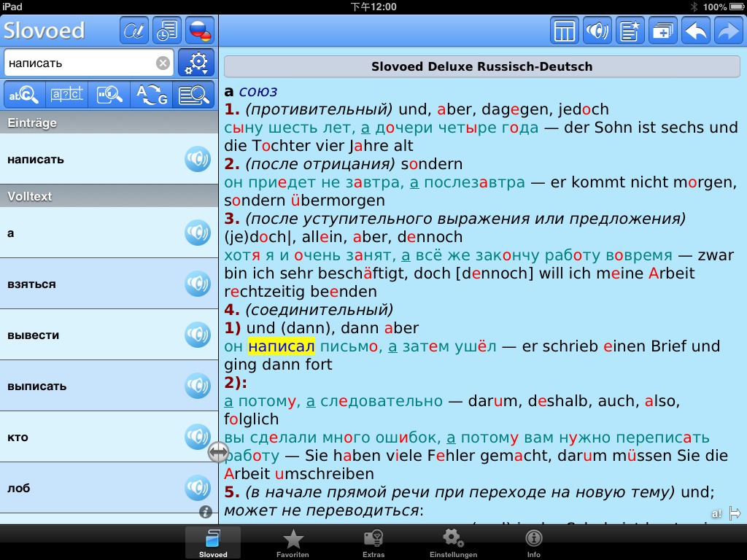Switch to the Info tab

click(533, 542)
